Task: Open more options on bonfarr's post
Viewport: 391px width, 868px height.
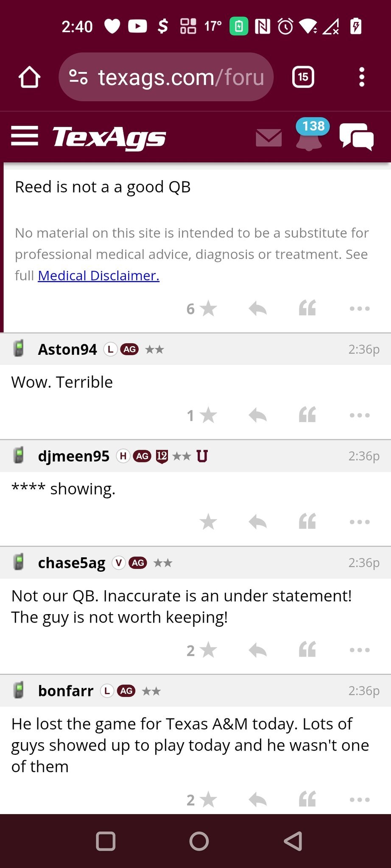Action: tap(360, 800)
